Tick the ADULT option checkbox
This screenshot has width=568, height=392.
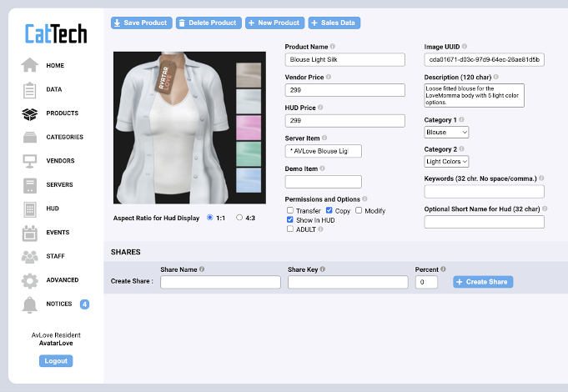point(289,229)
